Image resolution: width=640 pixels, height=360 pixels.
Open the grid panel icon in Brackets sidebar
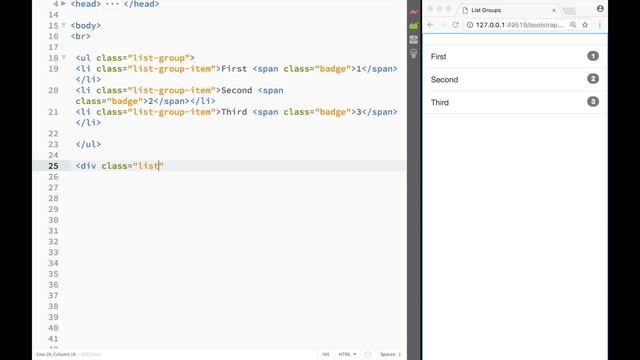pyautogui.click(x=413, y=40)
